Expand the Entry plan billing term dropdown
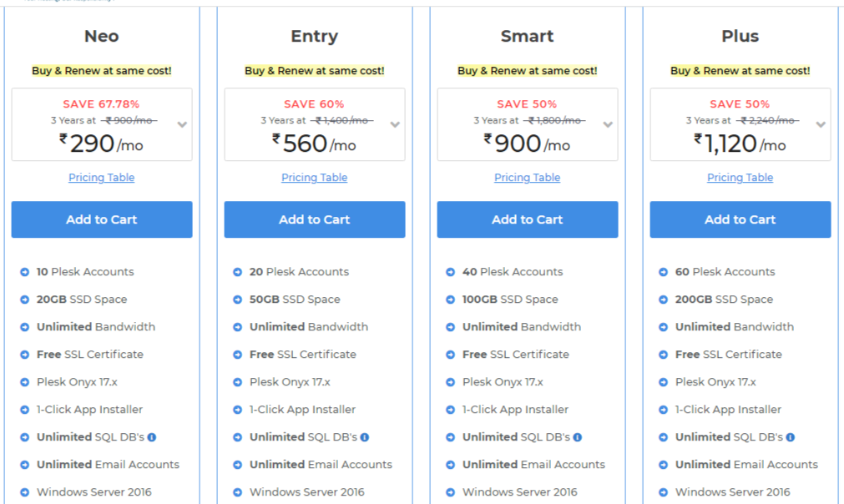Viewport: 844px width, 504px height. coord(395,125)
